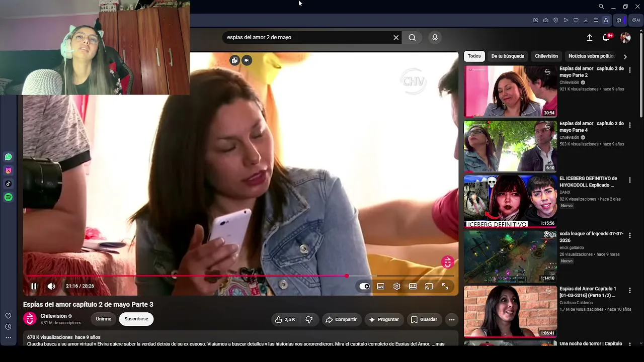
Task: Select the 'Chilevisión' filter chip
Action: tap(546, 56)
